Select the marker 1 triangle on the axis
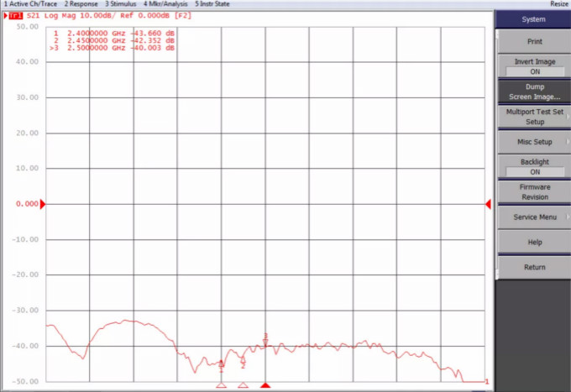The height and width of the screenshot is (392, 571). (x=222, y=385)
